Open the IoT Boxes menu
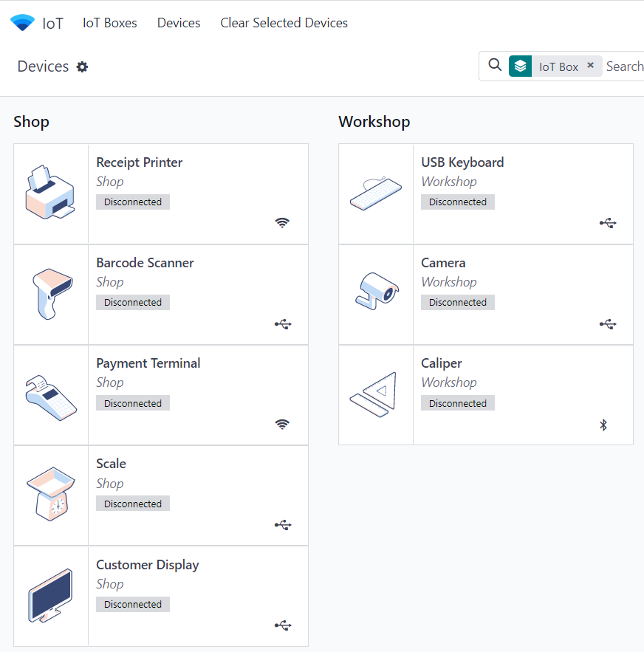644x652 pixels. (x=109, y=23)
